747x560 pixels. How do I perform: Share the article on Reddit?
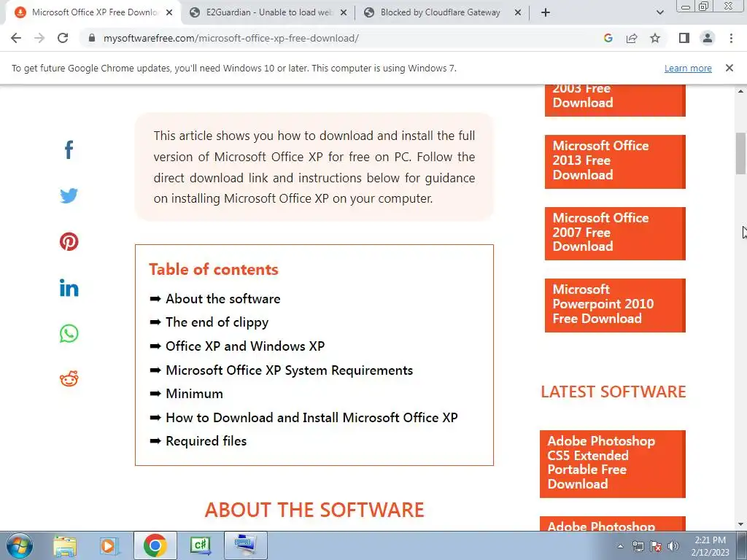tap(69, 379)
